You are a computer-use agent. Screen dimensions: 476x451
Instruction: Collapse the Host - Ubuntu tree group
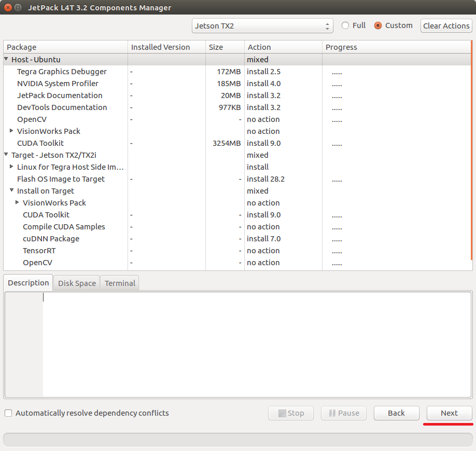pyautogui.click(x=6, y=60)
